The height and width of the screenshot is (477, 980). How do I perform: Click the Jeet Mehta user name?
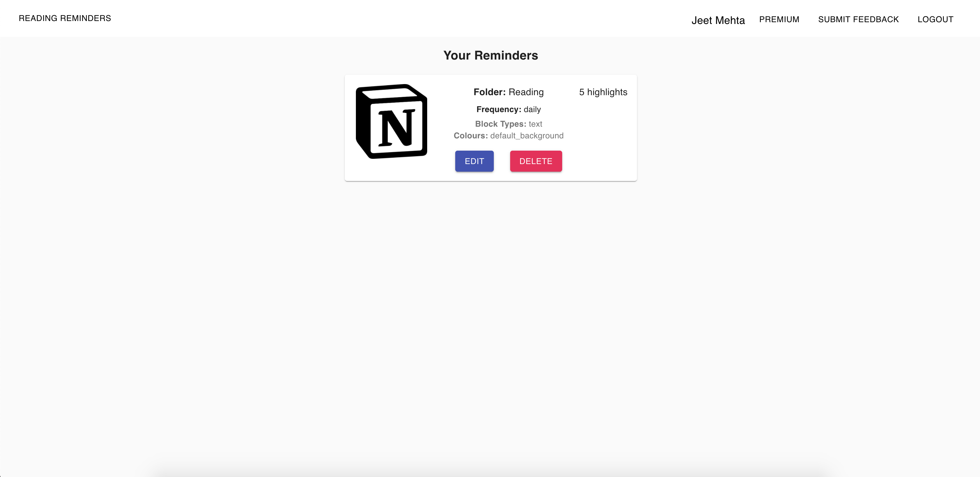(x=718, y=20)
